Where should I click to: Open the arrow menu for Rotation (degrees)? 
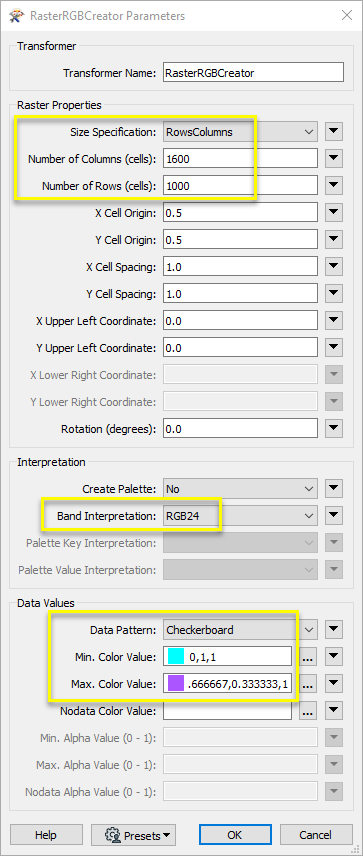tap(334, 429)
